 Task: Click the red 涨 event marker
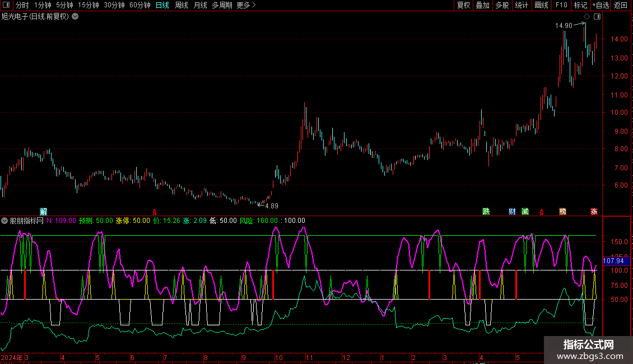[x=594, y=212]
